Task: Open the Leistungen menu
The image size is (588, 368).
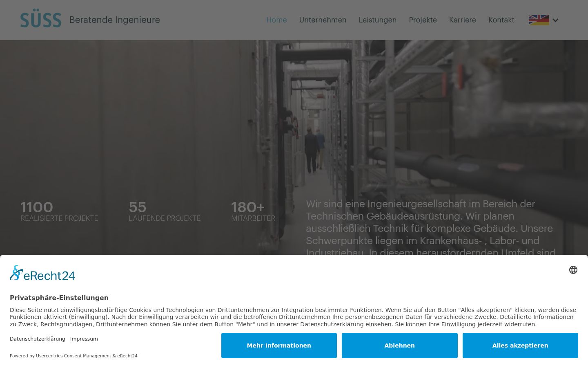Action: [x=377, y=20]
